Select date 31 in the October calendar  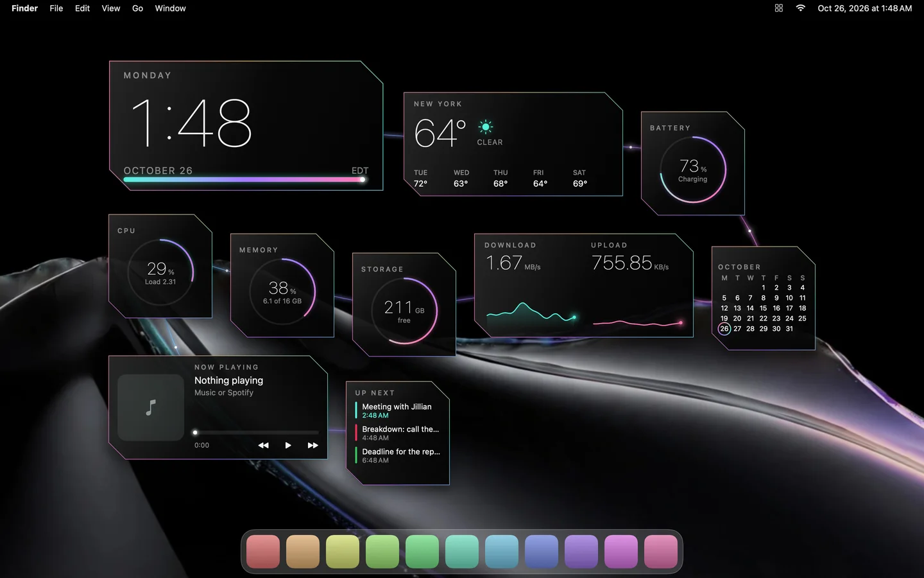click(789, 329)
